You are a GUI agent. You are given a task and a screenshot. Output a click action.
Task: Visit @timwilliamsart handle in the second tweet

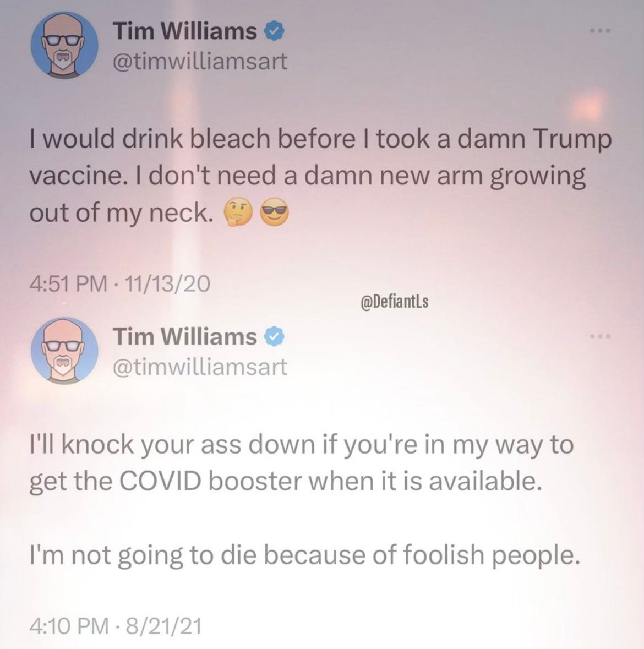200,368
